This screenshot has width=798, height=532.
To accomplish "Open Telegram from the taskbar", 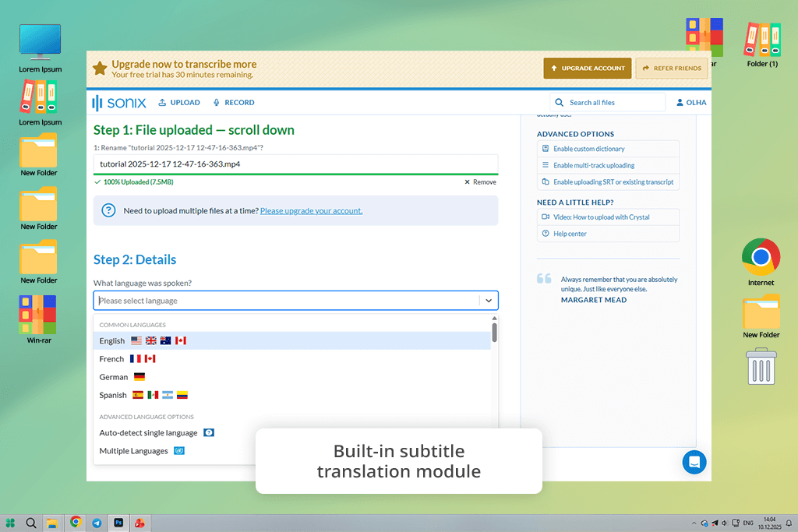I will click(x=97, y=523).
